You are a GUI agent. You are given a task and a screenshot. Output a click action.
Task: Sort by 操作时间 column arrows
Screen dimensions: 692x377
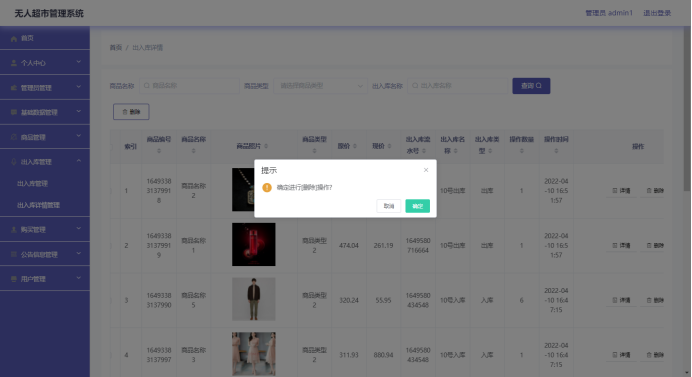(556, 151)
